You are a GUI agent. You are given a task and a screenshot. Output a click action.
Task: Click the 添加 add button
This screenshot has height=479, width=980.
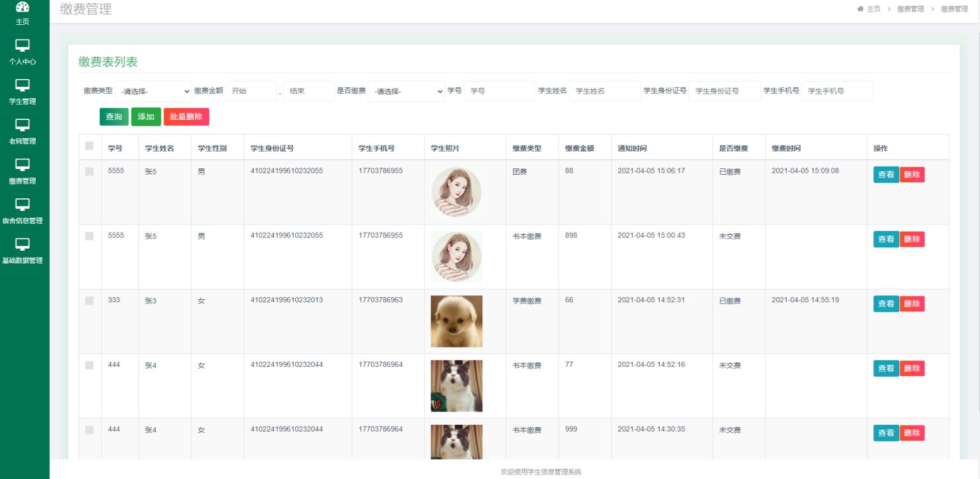pos(146,117)
